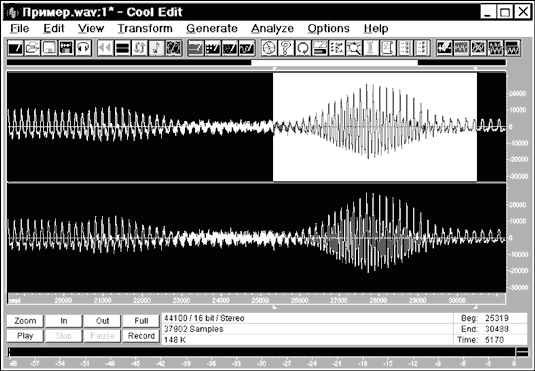Click the highlighted selection in the top channel
The width and height of the screenshot is (535, 371).
coord(375,127)
